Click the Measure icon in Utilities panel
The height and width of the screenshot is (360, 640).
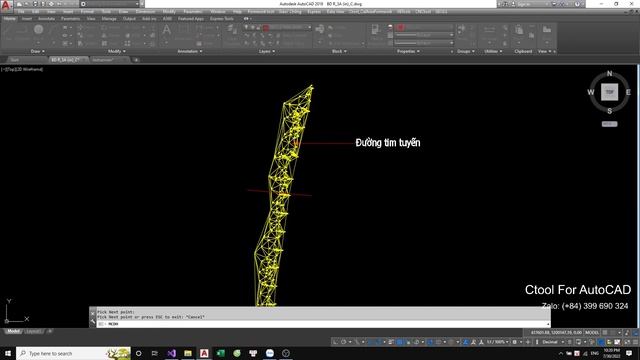click(489, 29)
